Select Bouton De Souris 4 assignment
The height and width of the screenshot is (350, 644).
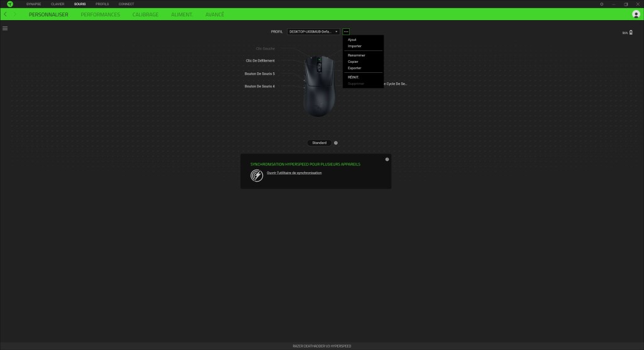260,86
